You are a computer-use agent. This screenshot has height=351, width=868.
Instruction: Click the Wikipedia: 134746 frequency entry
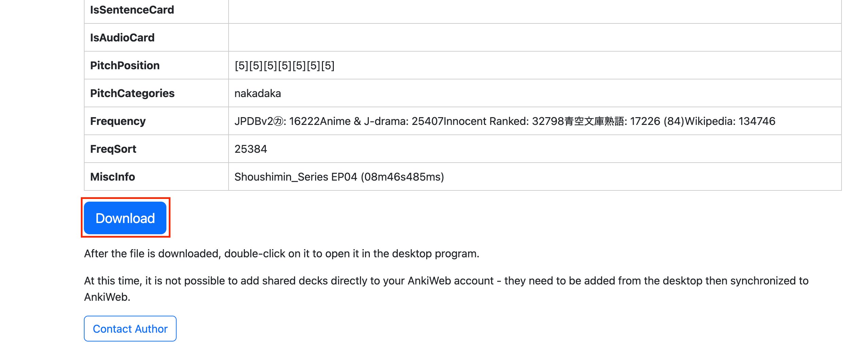(730, 121)
